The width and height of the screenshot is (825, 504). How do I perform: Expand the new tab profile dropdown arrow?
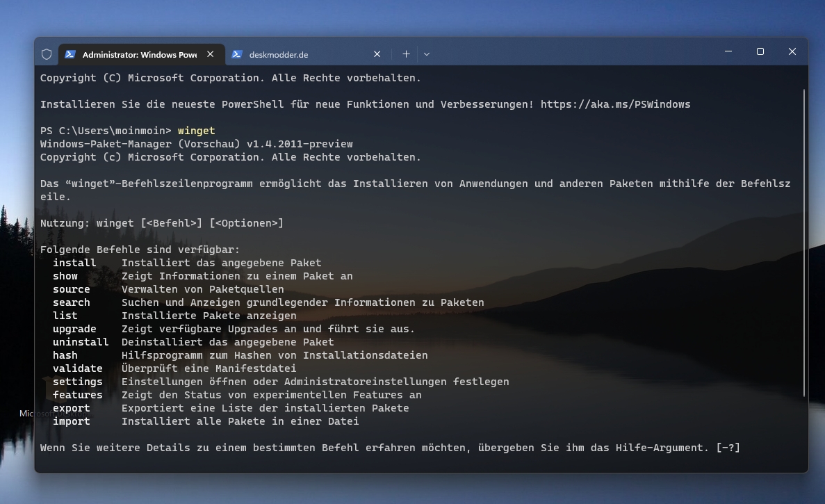point(427,54)
